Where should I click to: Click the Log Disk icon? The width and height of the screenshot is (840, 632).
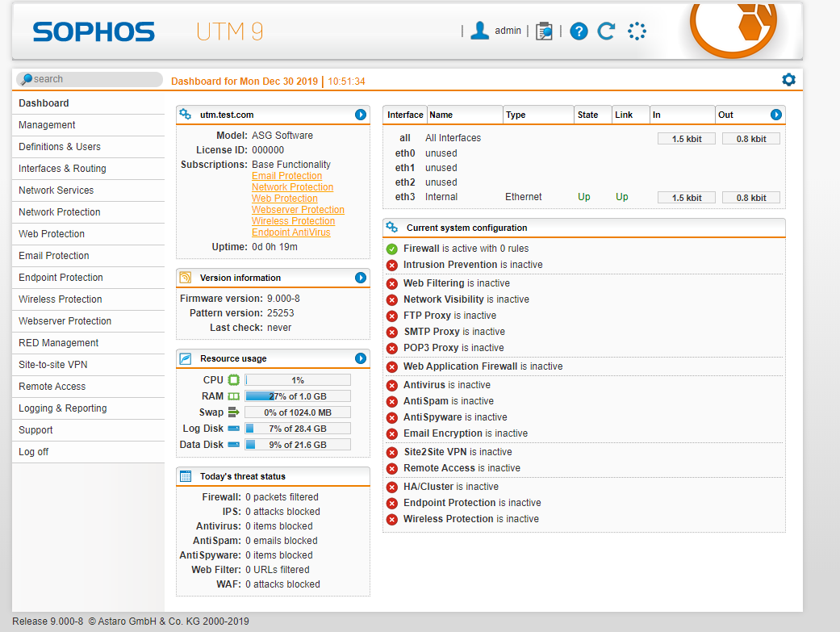[233, 429]
